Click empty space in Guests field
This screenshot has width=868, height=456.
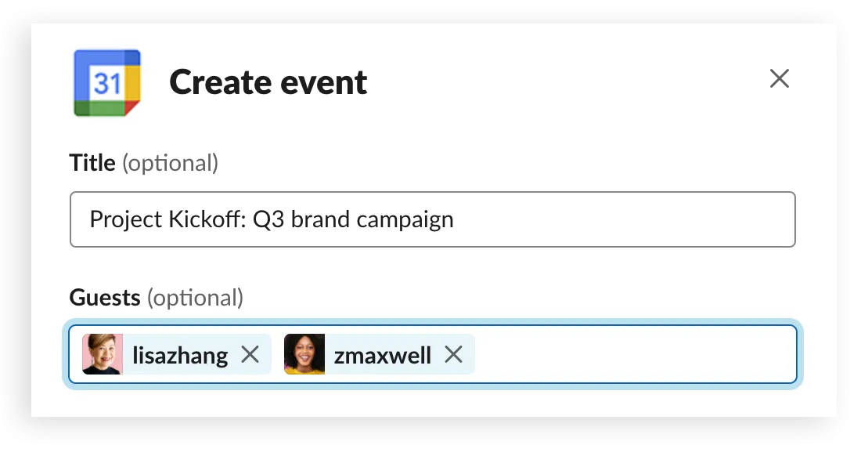[x=634, y=355]
